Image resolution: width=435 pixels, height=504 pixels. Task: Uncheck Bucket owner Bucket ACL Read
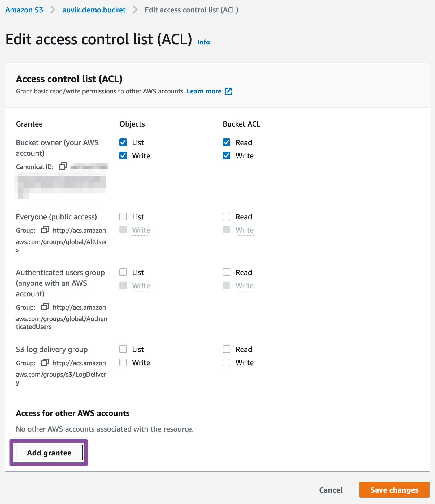227,142
